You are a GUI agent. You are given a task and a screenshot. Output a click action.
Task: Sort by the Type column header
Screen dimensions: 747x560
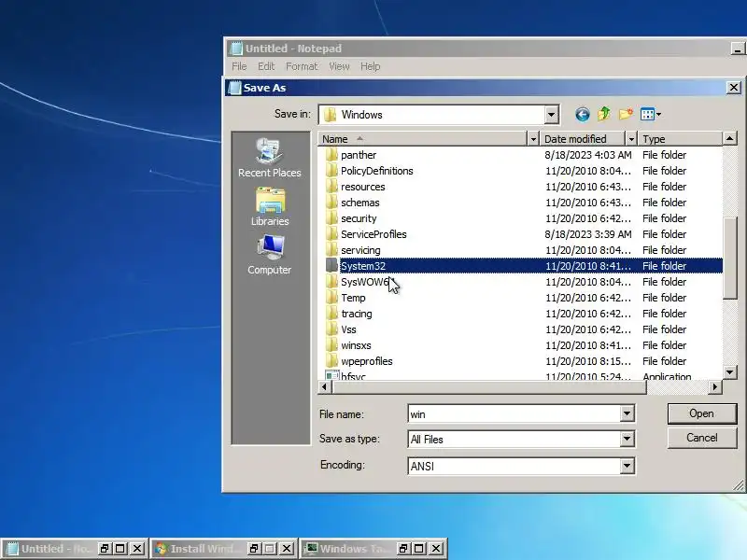tap(680, 139)
